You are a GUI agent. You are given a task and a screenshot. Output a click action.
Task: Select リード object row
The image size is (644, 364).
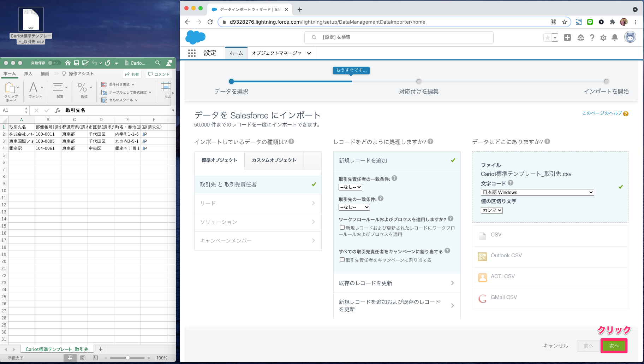point(258,203)
